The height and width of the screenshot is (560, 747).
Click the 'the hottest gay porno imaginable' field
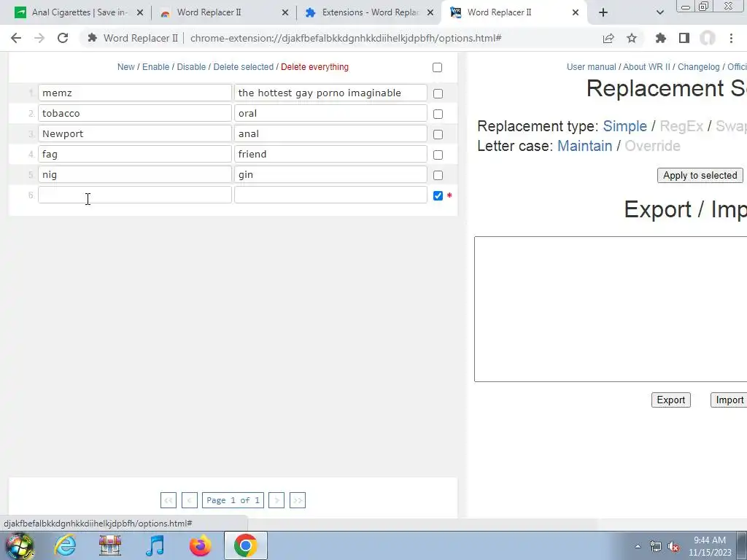(330, 93)
